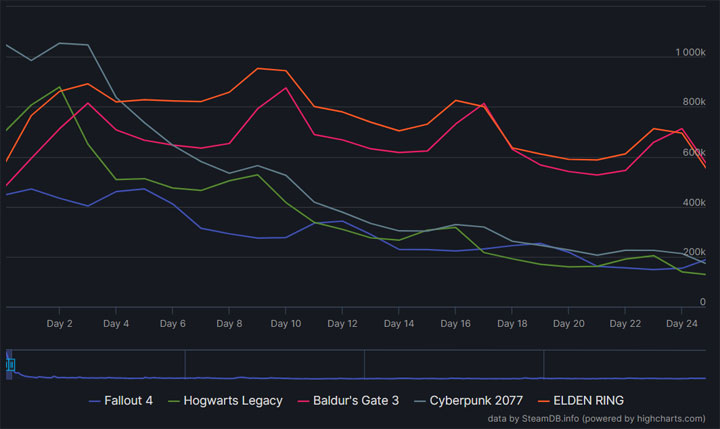Click the Baldur's Gate 3 peak at Day 10
The image size is (720, 429).
coord(286,88)
